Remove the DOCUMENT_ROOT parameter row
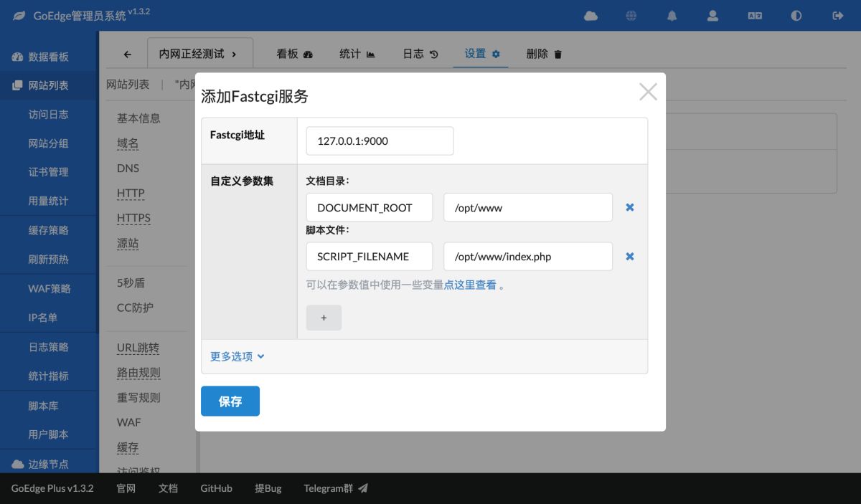The height and width of the screenshot is (504, 861). coord(630,207)
